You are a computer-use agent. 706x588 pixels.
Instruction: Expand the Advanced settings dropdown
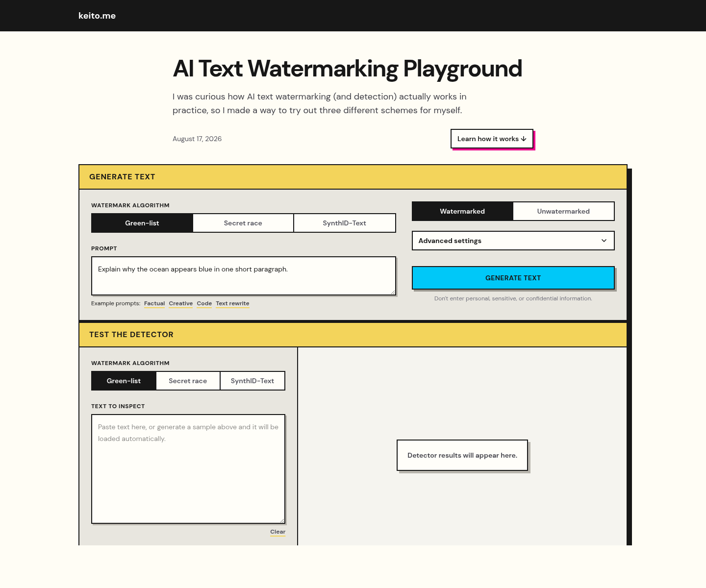click(x=513, y=241)
